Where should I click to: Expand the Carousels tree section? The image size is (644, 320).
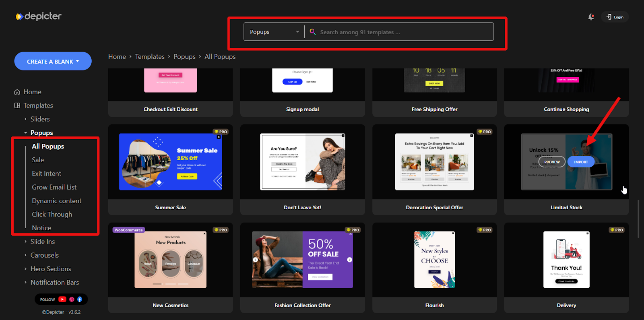[x=25, y=255]
